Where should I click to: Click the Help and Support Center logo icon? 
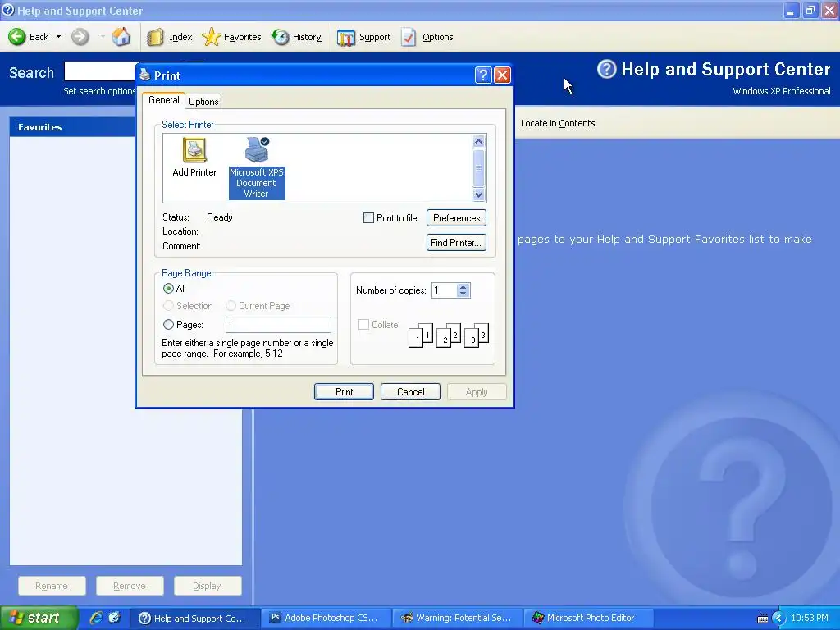(606, 69)
